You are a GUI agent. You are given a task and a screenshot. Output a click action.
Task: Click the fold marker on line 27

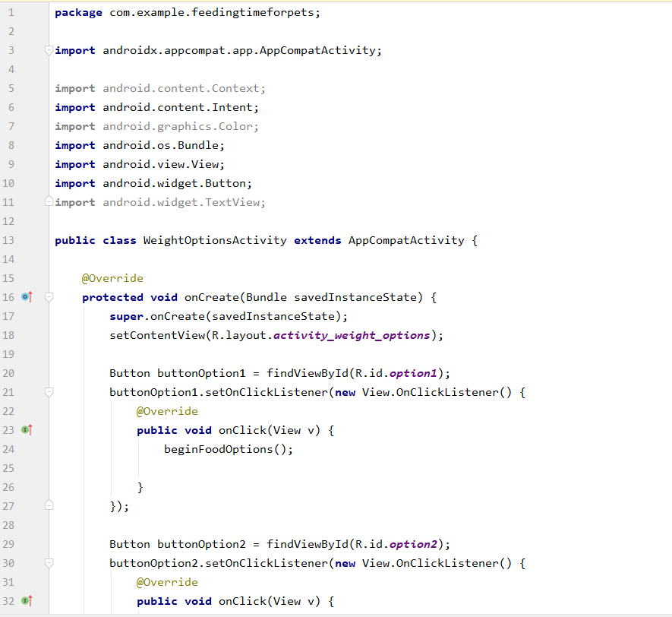48,506
